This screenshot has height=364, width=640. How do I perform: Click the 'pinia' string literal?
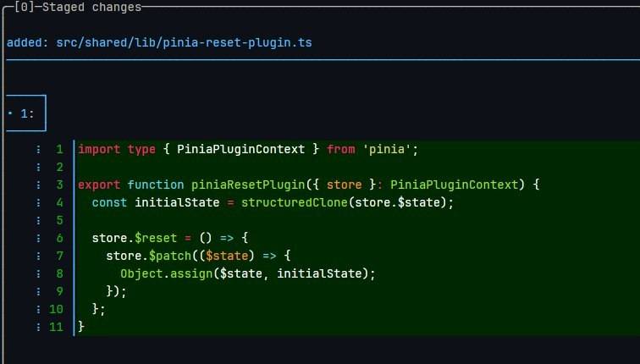point(387,149)
